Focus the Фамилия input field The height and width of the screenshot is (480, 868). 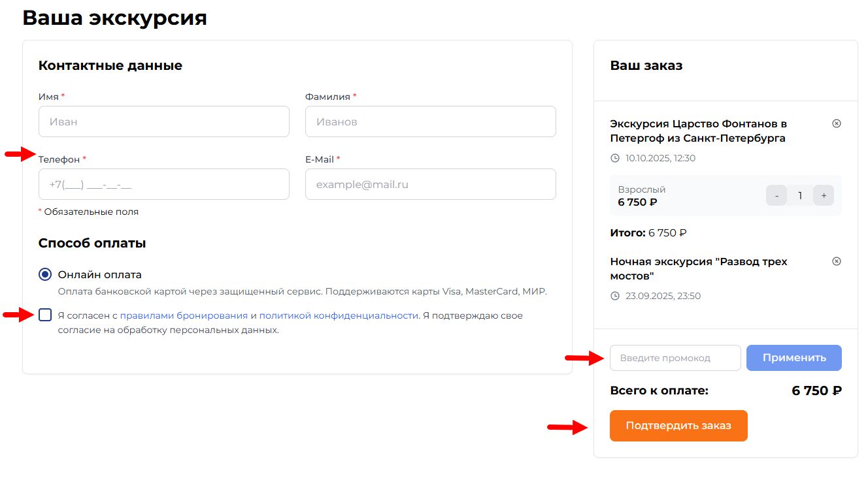[x=430, y=121]
